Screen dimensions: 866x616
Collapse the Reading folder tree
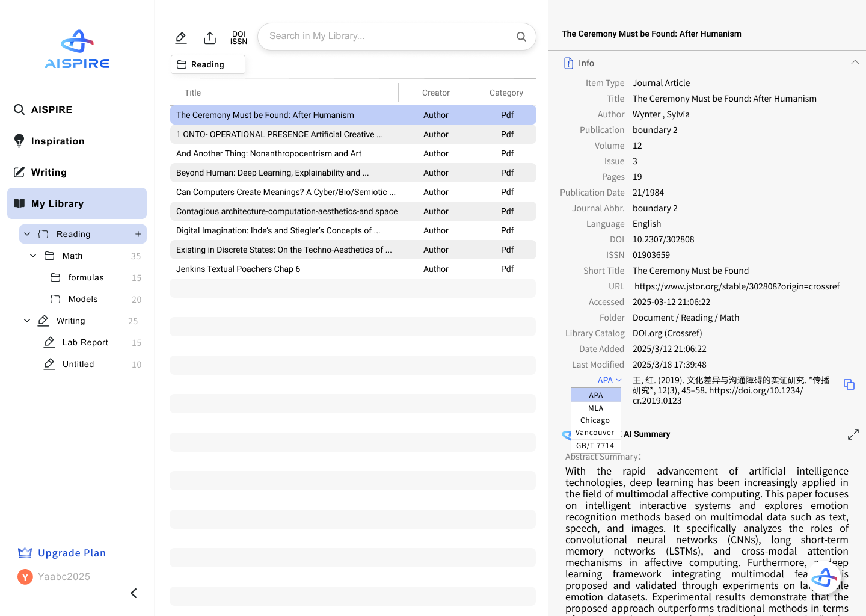click(26, 234)
